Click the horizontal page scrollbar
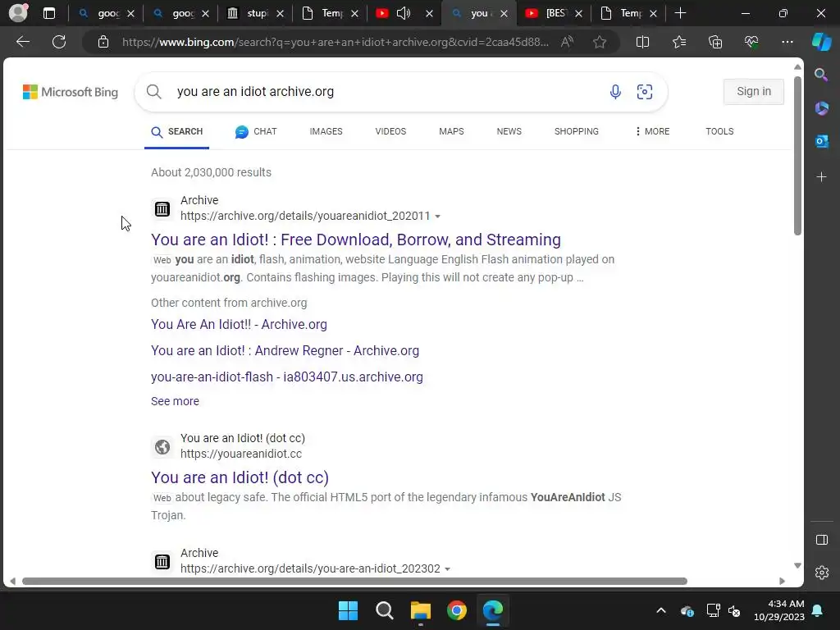The image size is (840, 630). click(354, 581)
